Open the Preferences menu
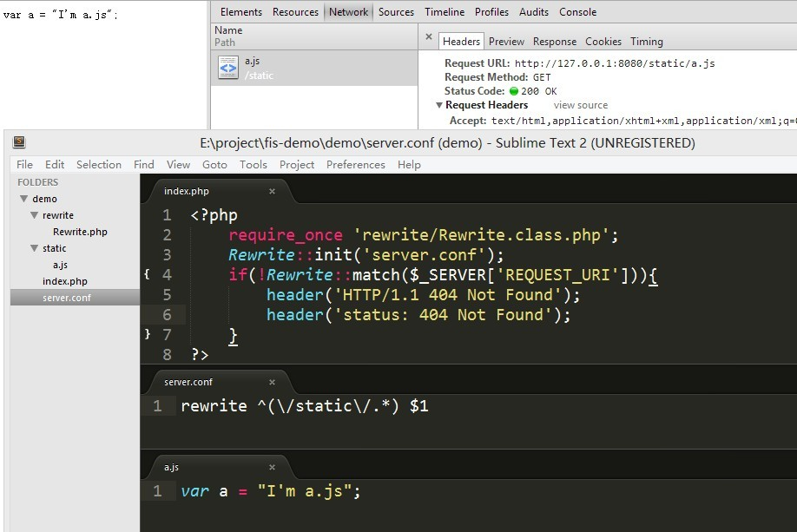 point(356,165)
